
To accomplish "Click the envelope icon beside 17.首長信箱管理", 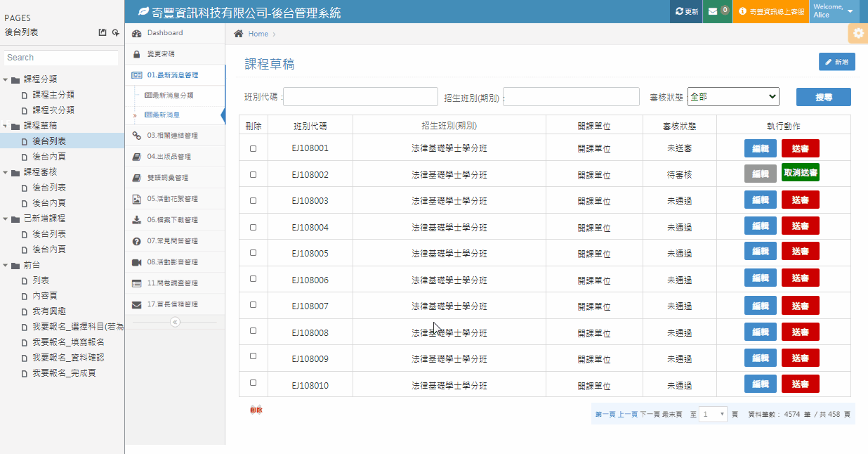I will [137, 304].
